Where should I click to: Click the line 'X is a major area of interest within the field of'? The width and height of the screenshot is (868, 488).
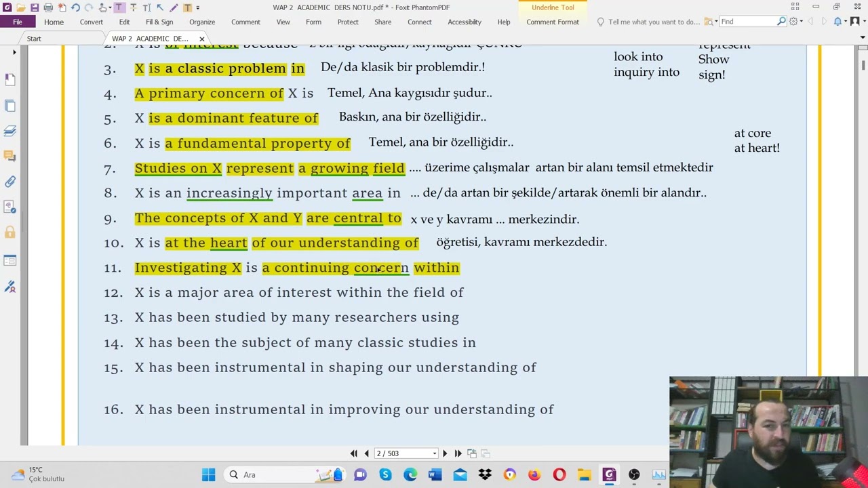point(299,292)
